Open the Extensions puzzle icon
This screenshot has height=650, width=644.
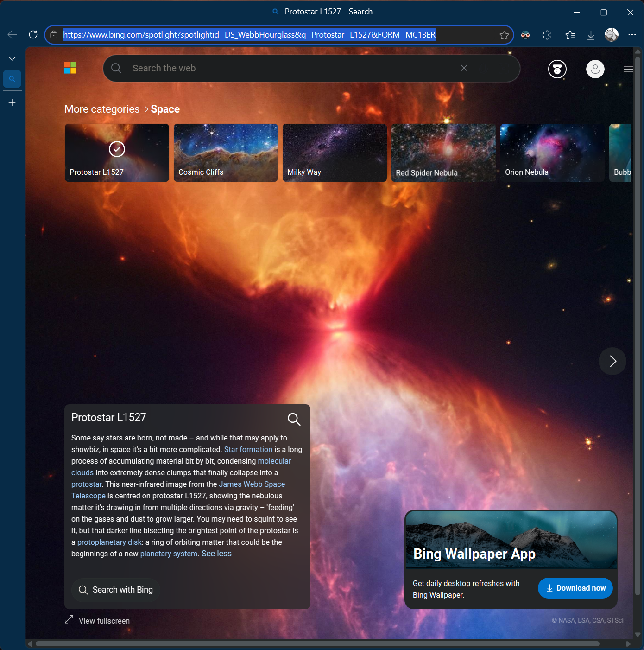point(547,35)
